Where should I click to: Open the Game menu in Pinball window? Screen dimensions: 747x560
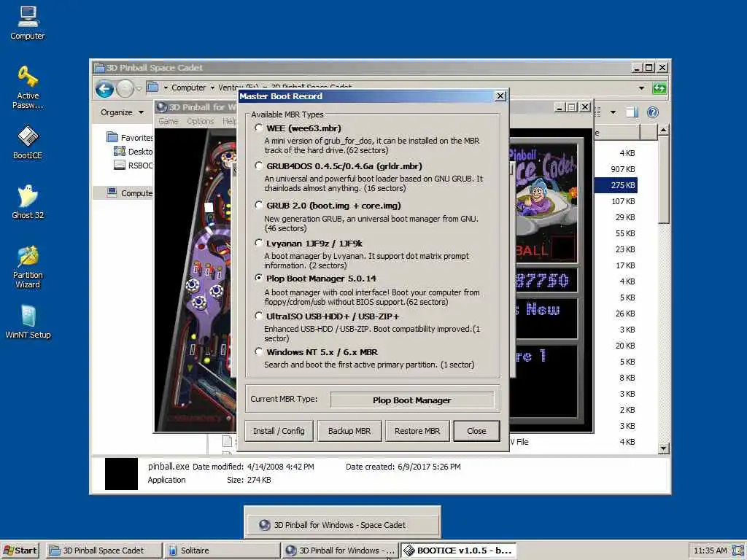tap(169, 122)
